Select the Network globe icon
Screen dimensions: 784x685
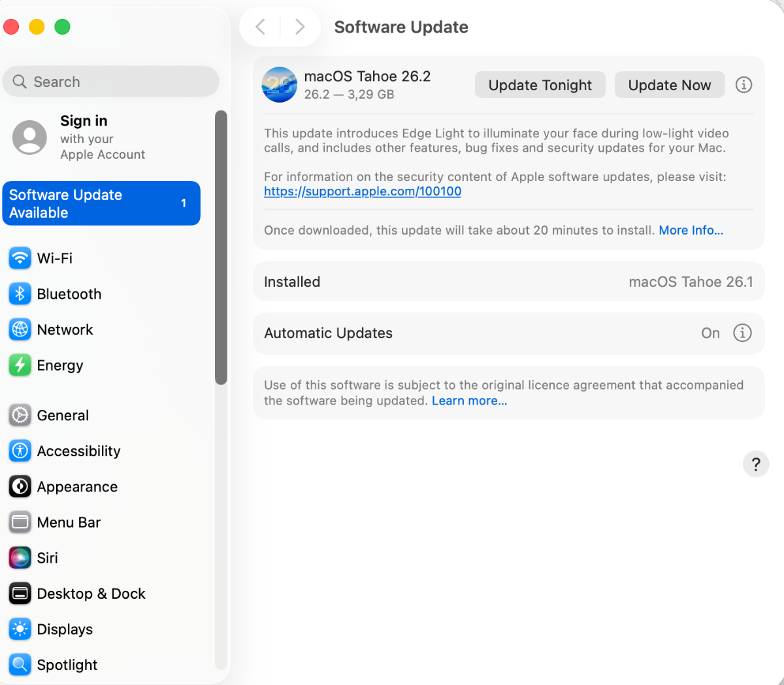click(20, 329)
